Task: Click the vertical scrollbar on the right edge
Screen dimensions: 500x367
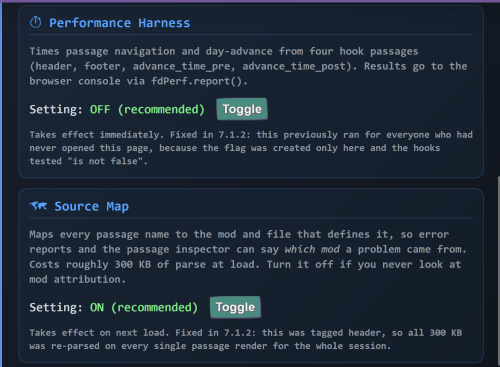Action: (498, 271)
